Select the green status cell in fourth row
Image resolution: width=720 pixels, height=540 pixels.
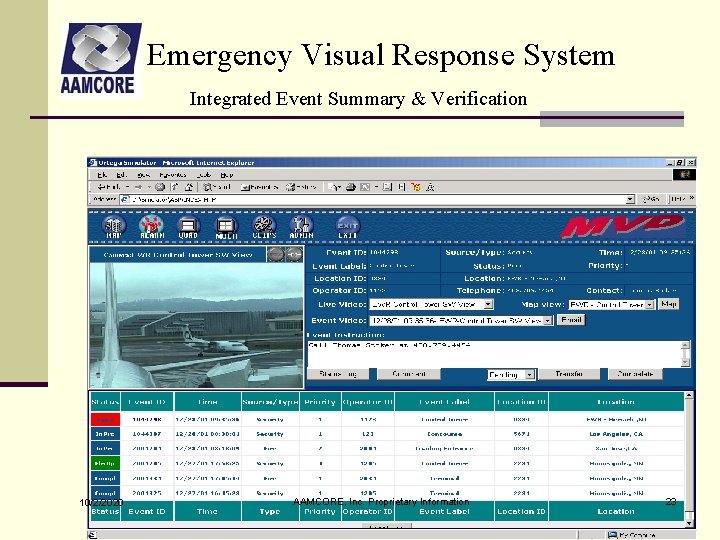point(105,463)
